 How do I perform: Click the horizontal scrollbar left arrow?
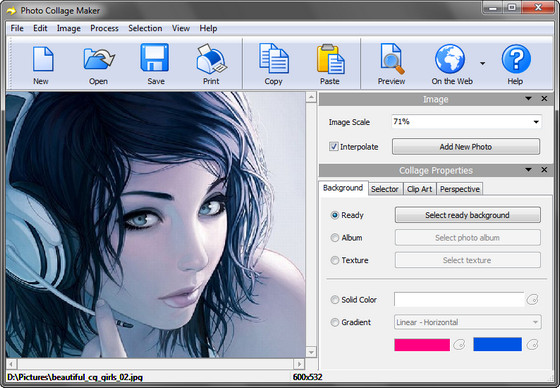click(x=11, y=364)
